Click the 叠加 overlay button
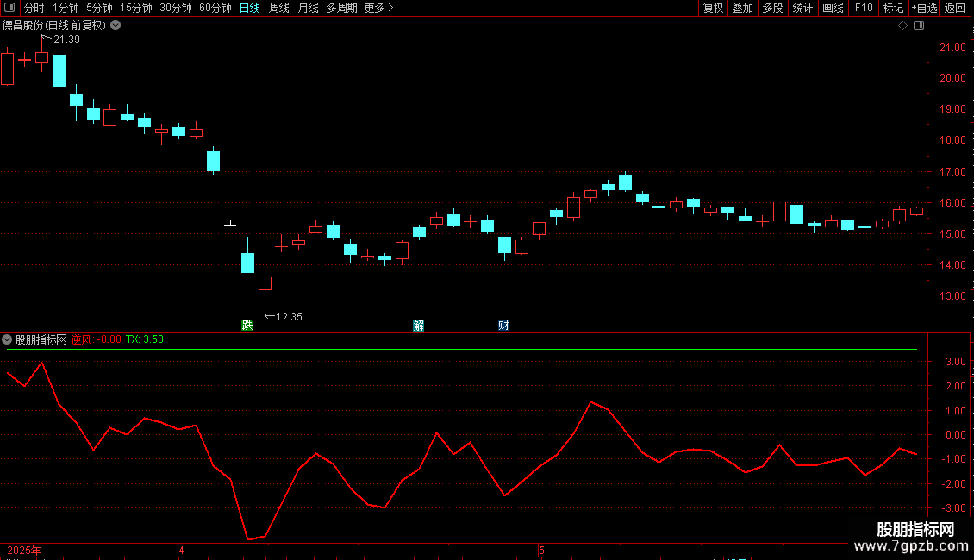The image size is (974, 560). tap(742, 8)
